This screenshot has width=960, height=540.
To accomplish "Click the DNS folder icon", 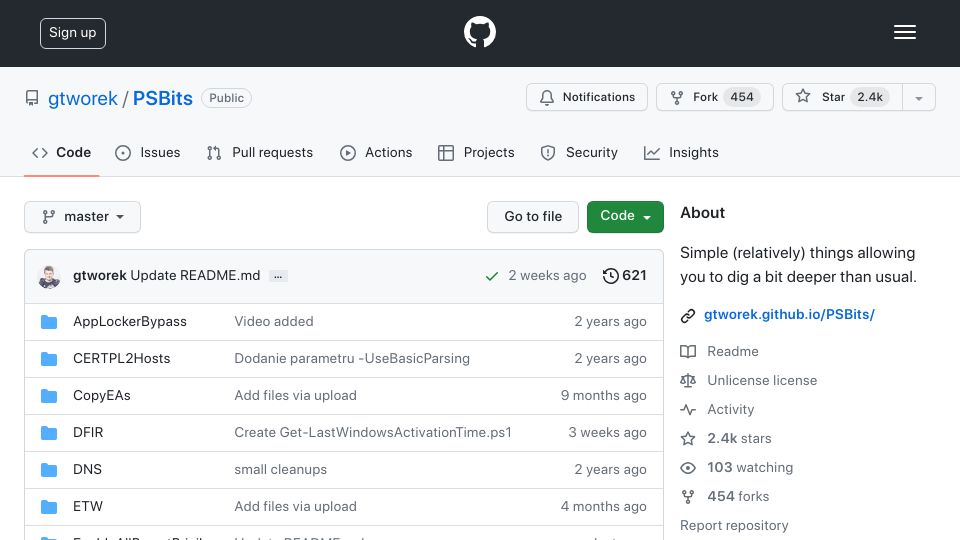I will click(x=49, y=470).
